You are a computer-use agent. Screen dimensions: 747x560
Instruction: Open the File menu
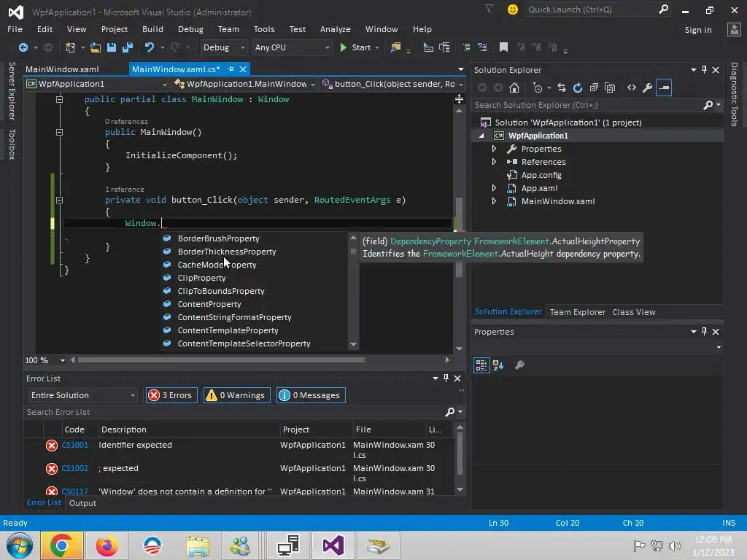[x=15, y=29]
